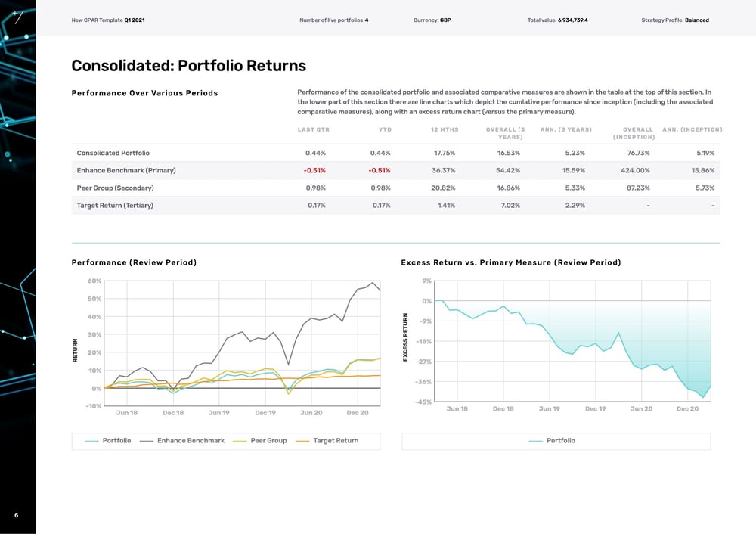Click Peer Group 87.23% cell
The image size is (756, 534).
coord(638,188)
